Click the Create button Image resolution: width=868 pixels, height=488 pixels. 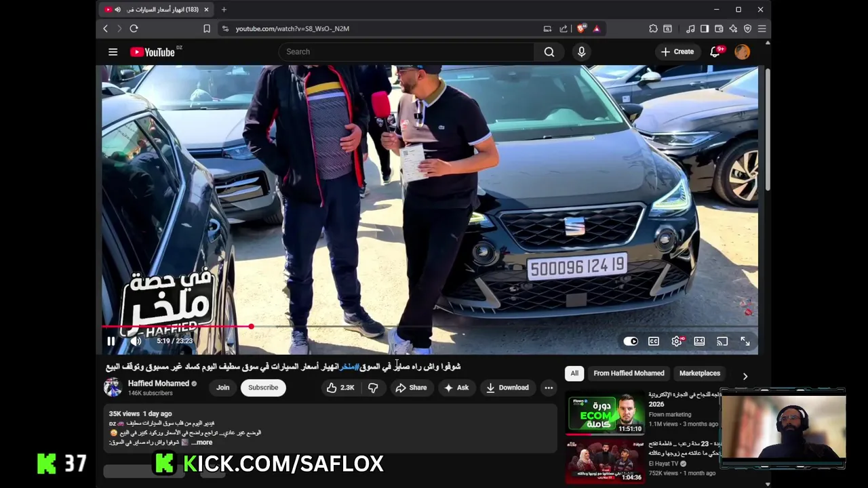pos(677,52)
